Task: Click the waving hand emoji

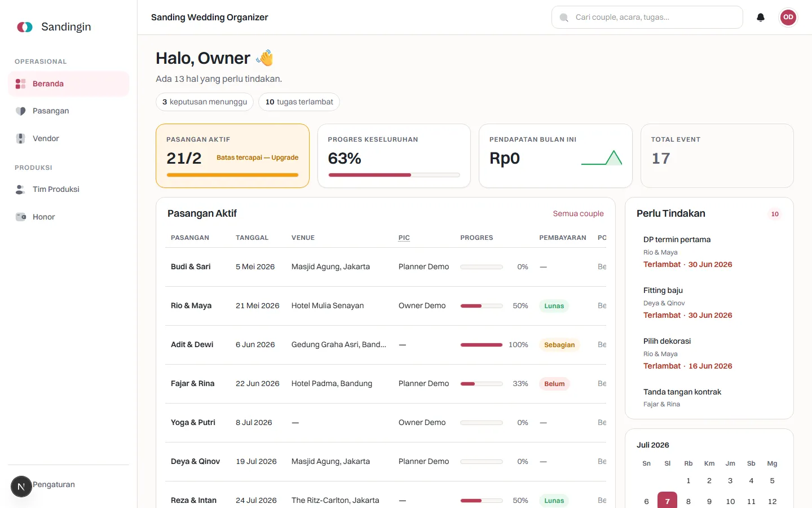Action: coord(265,58)
